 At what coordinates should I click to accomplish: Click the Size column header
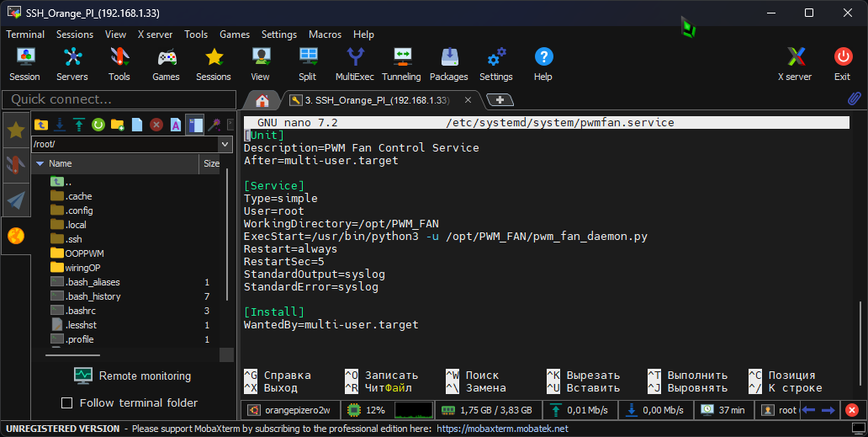tap(211, 163)
